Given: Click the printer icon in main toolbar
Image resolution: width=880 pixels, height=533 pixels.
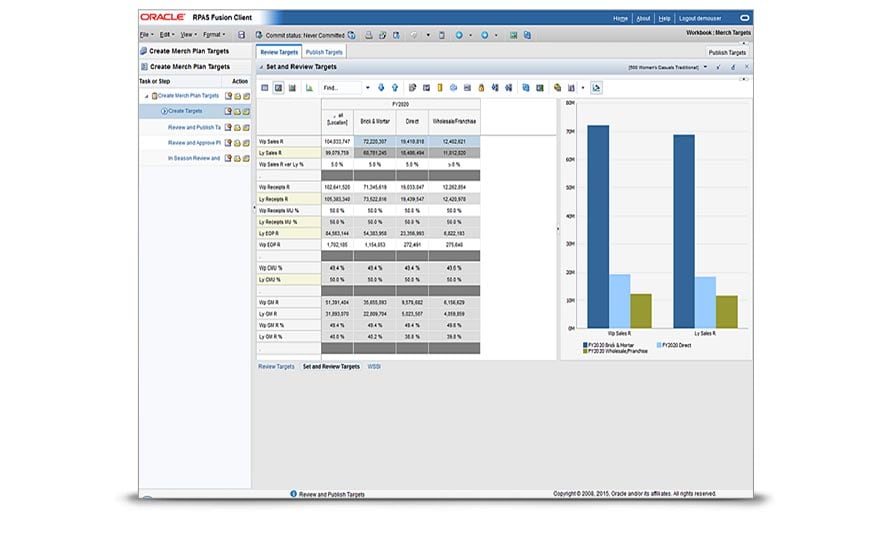Looking at the screenshot, I should 369,35.
